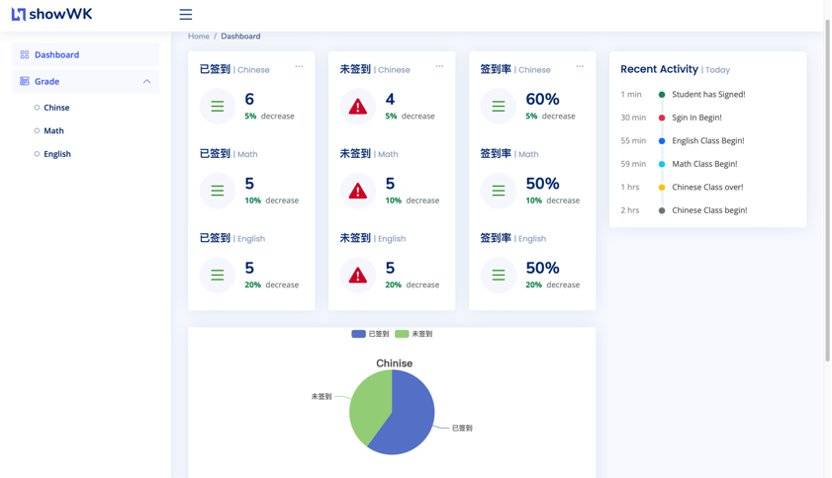Click red dot beside Sgin in Begin
832x478 pixels.
[x=662, y=118]
